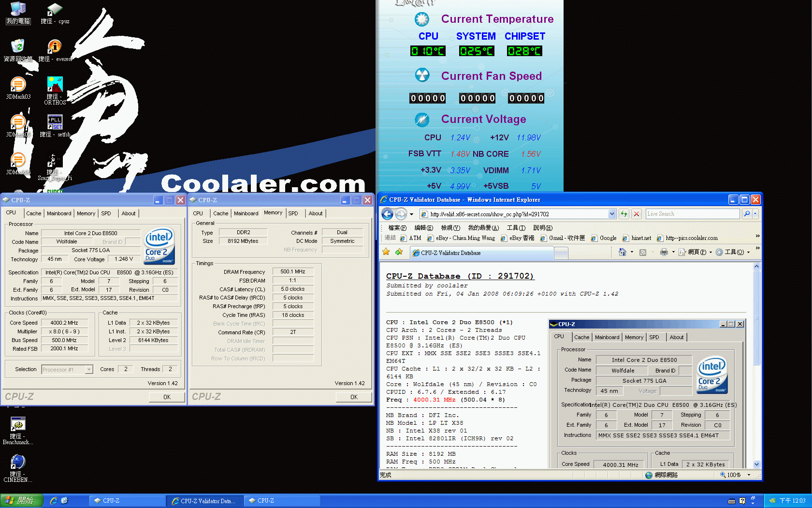Click the taskbar clock showing 12:03
This screenshot has width=812, height=508.
coord(792,501)
